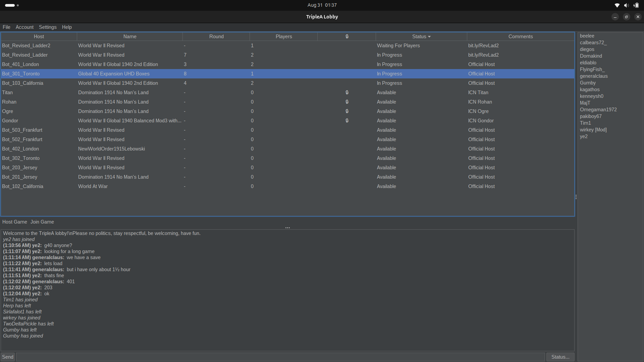Image resolution: width=644 pixels, height=362 pixels.
Task: Click NewWorldOrder1915Lebowski game name
Action: tap(111, 149)
